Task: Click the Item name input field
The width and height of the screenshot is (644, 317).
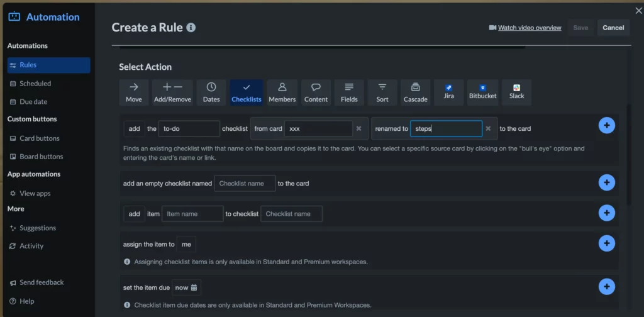Action: [192, 214]
